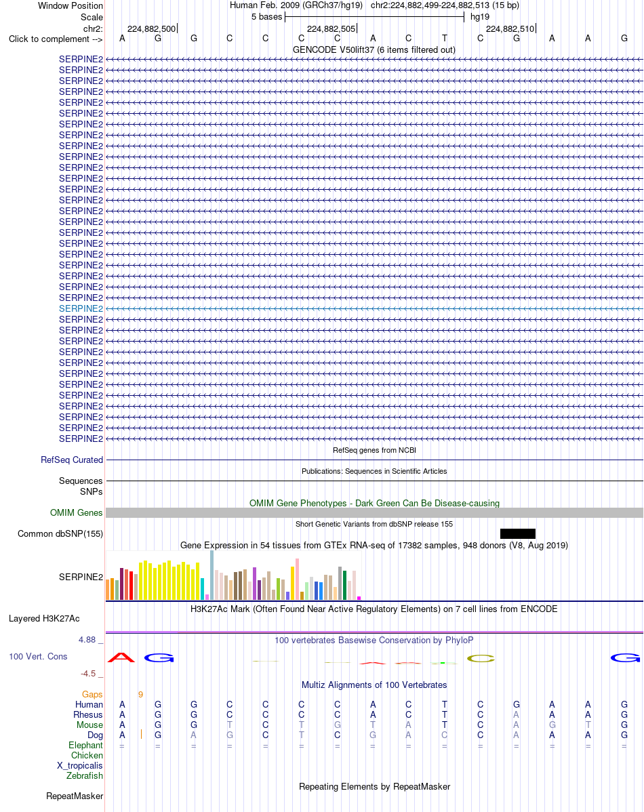The image size is (644, 812).
Task: Click the X_tropicalis alignment row label
Action: (80, 765)
